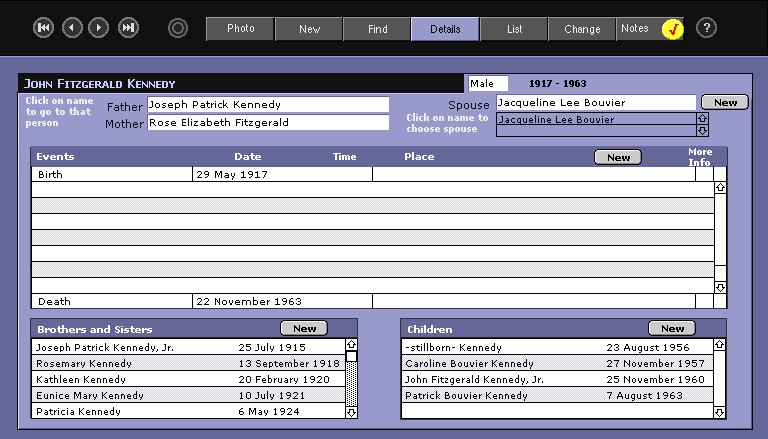Click New button next to Spouse
This screenshot has height=439, width=768.
click(725, 102)
